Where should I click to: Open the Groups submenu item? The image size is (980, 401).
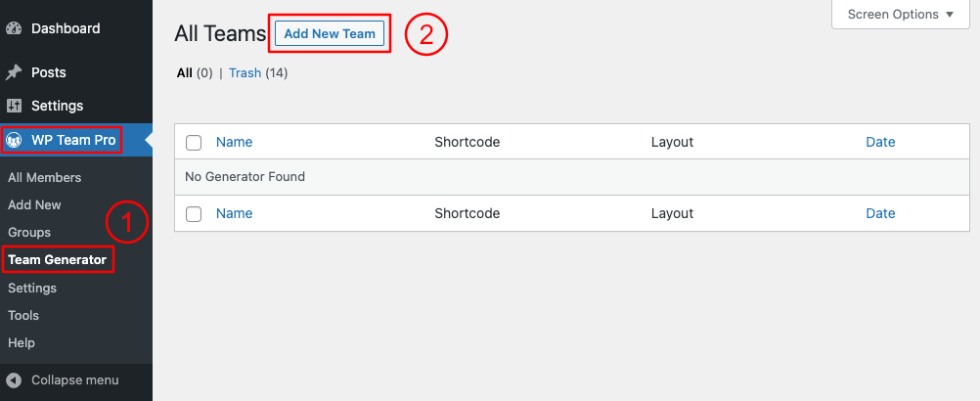pos(29,233)
